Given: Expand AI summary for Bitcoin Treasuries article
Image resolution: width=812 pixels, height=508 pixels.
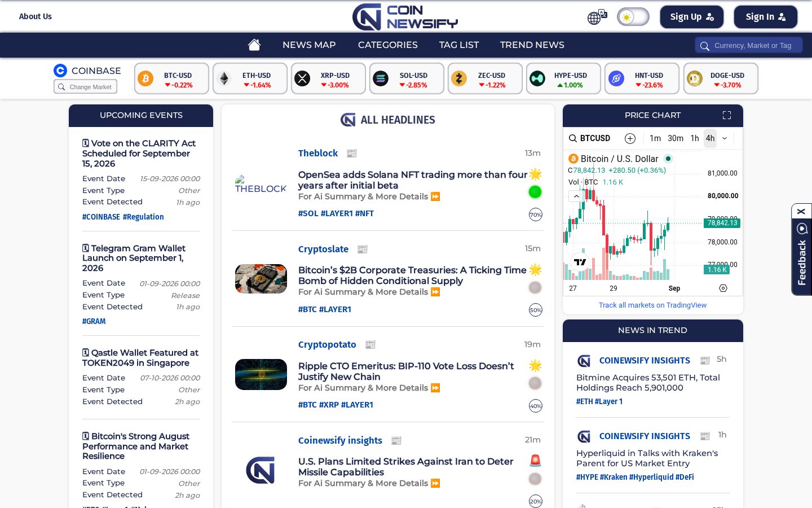Looking at the screenshot, I should [369, 292].
